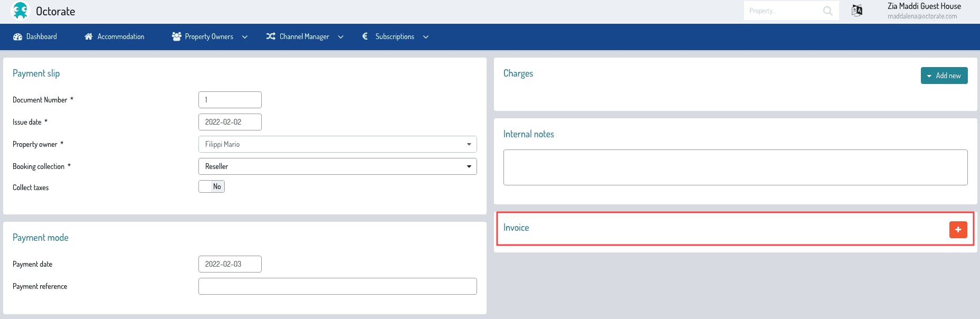Expand the Property Owners menu chevron

tap(245, 37)
